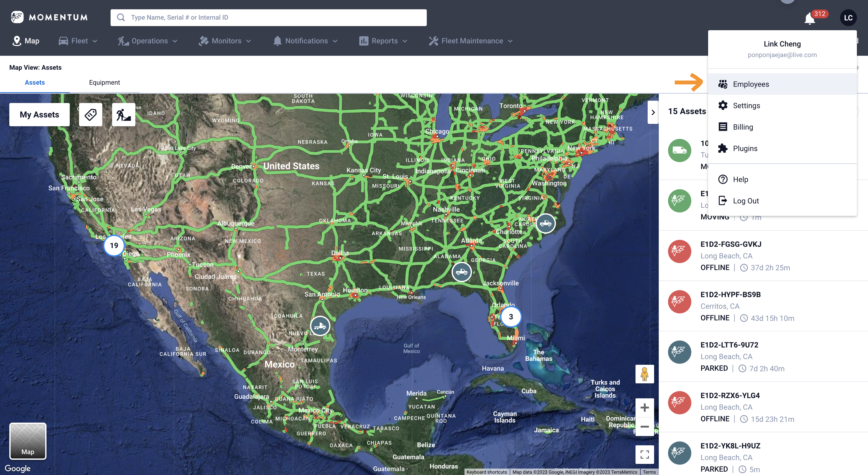Zoom in using the plus control
This screenshot has width=868, height=475.
point(644,407)
